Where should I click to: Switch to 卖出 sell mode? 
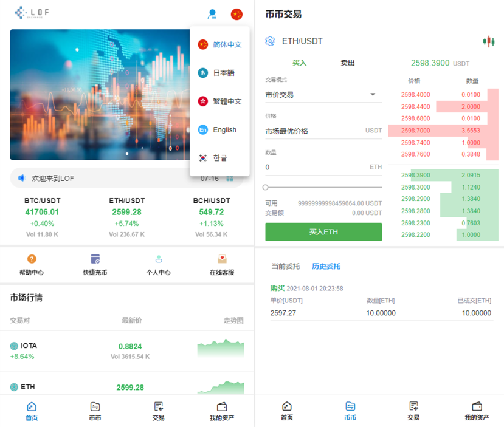click(347, 63)
